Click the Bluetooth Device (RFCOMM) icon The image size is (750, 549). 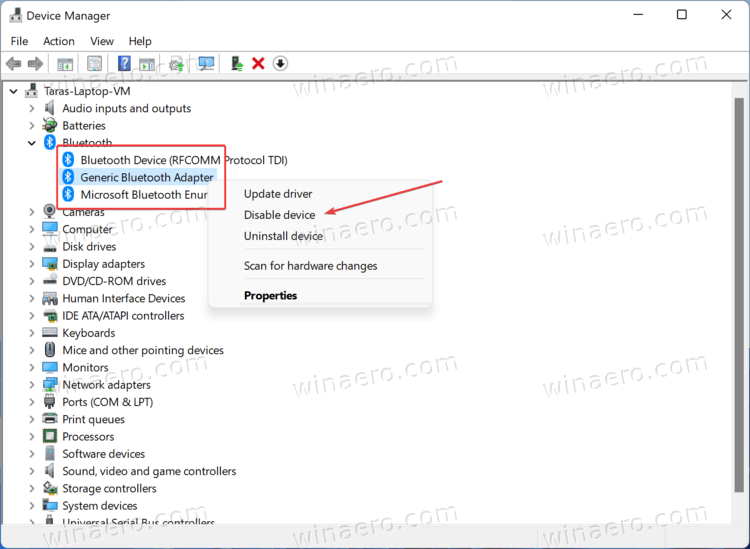click(68, 160)
